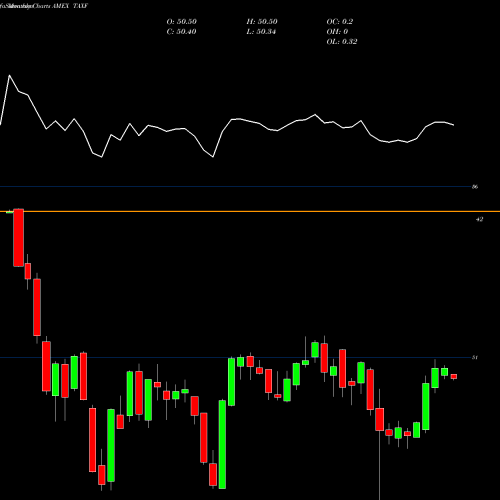Click the low price 'L: 50.34'
This screenshot has width=500, height=500.
(x=261, y=32)
